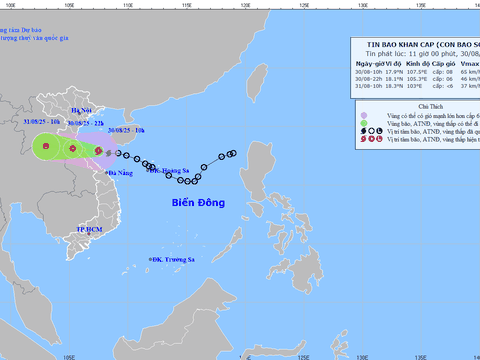Click the ĐK. Trường Sa marker dot

150,259
